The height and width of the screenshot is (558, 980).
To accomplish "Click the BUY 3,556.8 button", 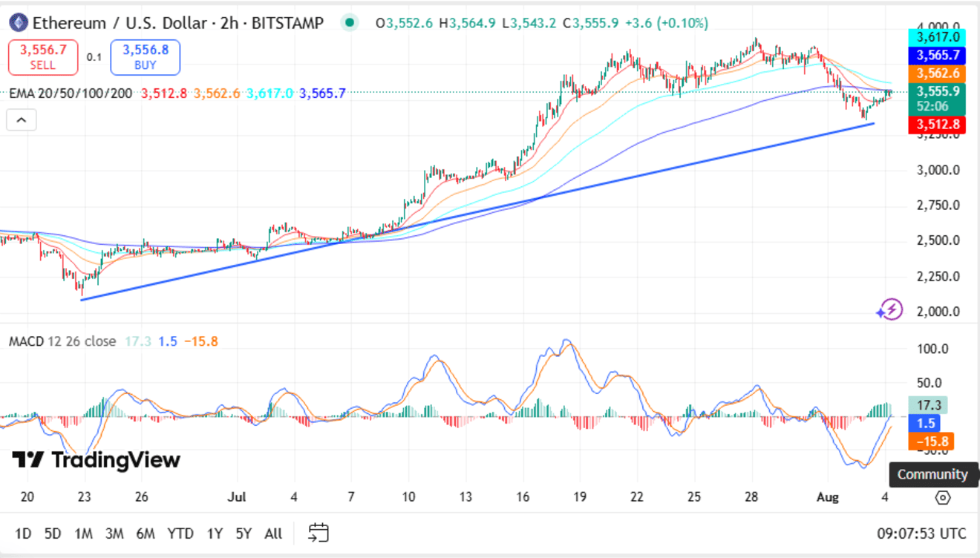I will click(x=146, y=57).
